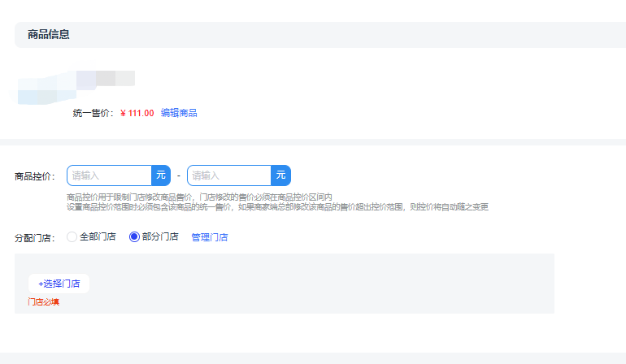This screenshot has height=364, width=626.
Task: Select the 全部门店 radio option
Action: click(72, 237)
